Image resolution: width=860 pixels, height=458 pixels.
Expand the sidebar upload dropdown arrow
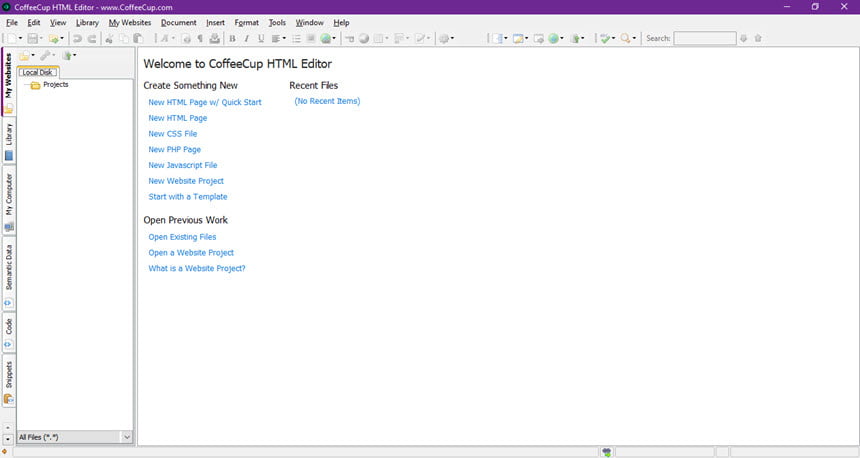[75, 55]
